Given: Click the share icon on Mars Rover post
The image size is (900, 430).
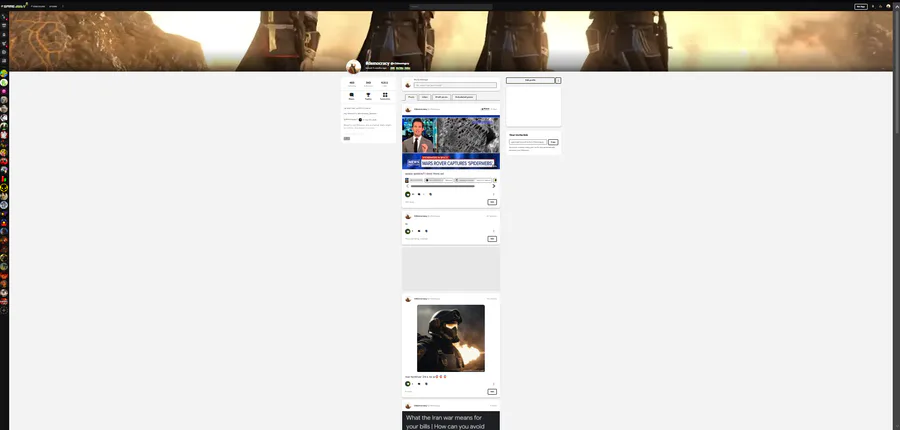Looking at the screenshot, I should [430, 194].
